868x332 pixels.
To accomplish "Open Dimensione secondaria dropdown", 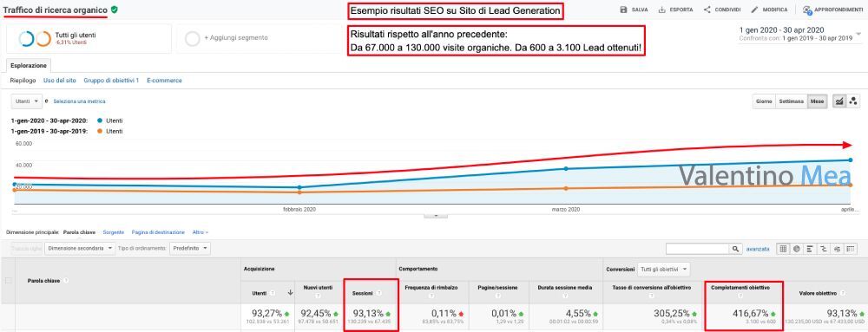I will (x=80, y=249).
